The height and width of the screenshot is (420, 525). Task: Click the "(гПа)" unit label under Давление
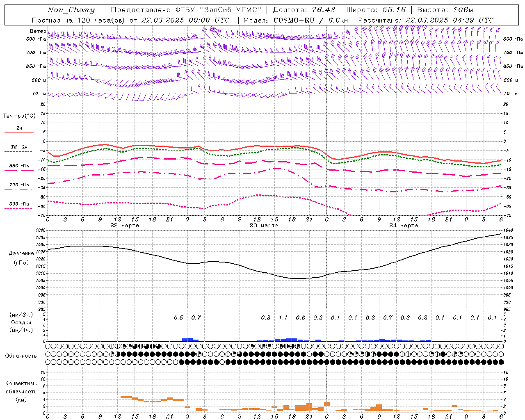click(21, 263)
